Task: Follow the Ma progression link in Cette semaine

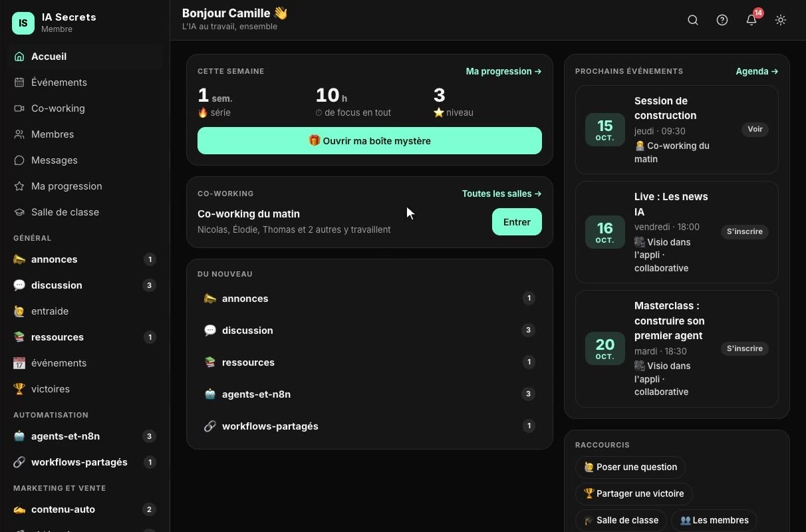Action: point(503,71)
